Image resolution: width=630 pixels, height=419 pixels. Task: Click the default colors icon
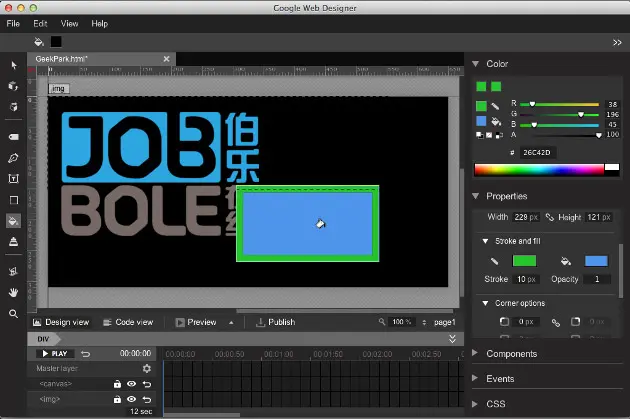[x=480, y=135]
